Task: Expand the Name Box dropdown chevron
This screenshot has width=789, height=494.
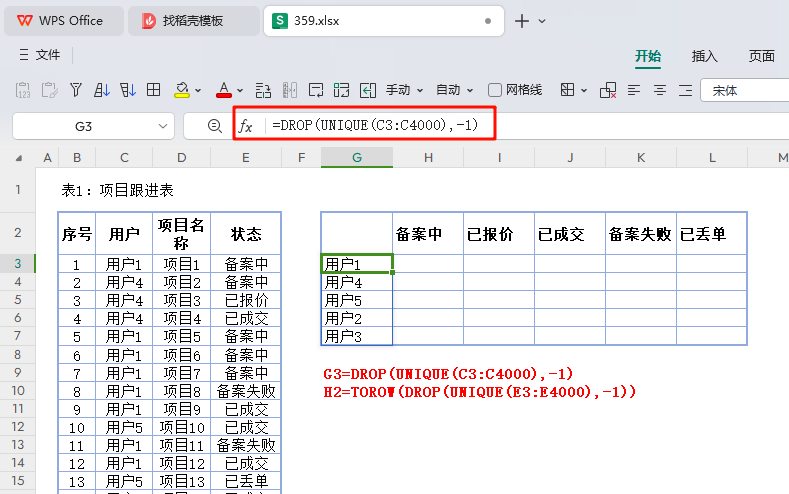Action: [x=163, y=126]
